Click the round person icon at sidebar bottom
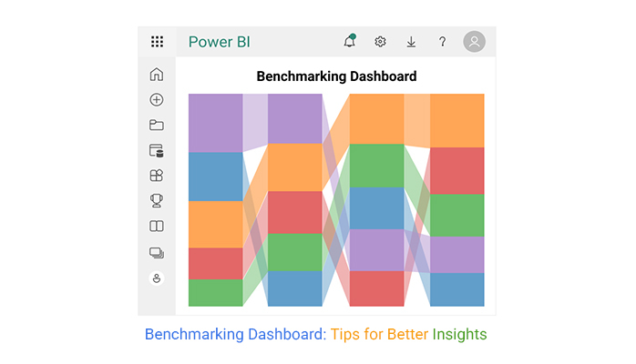636x364 pixels. (157, 278)
